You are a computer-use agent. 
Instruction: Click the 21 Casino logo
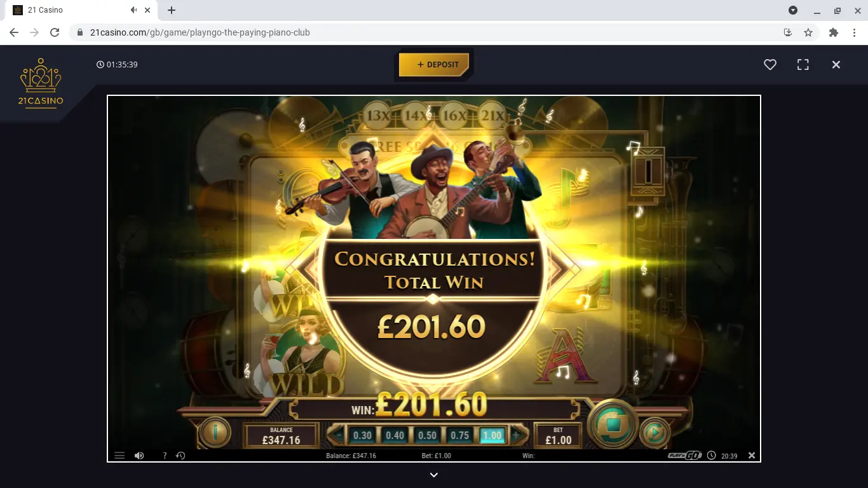(41, 83)
